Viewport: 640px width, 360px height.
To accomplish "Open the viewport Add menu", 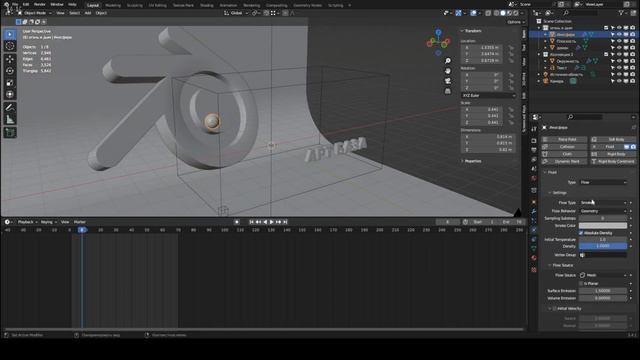I will tap(88, 13).
